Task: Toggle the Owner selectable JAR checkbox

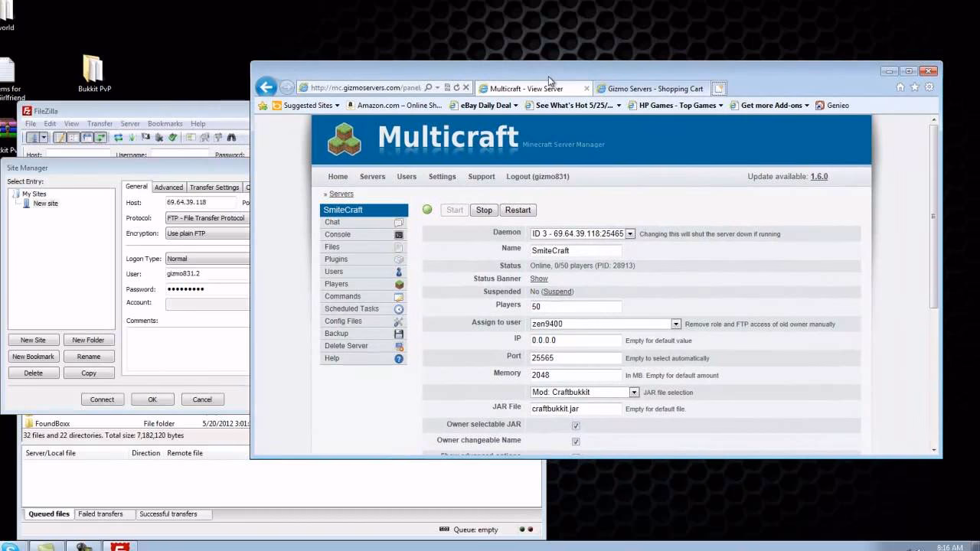Action: 576,425
